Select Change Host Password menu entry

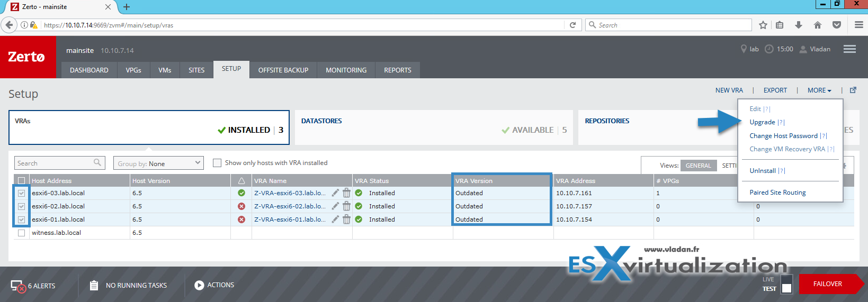click(784, 136)
